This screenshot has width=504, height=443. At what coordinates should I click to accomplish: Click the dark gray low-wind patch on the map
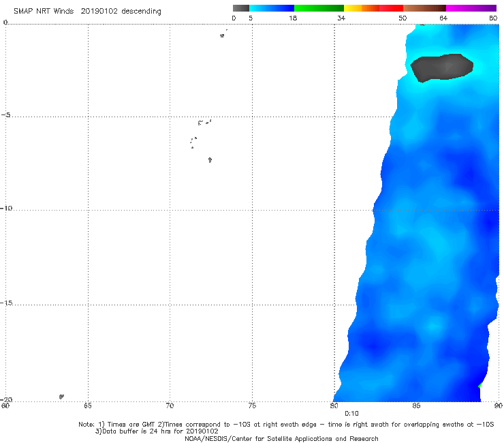tap(441, 67)
